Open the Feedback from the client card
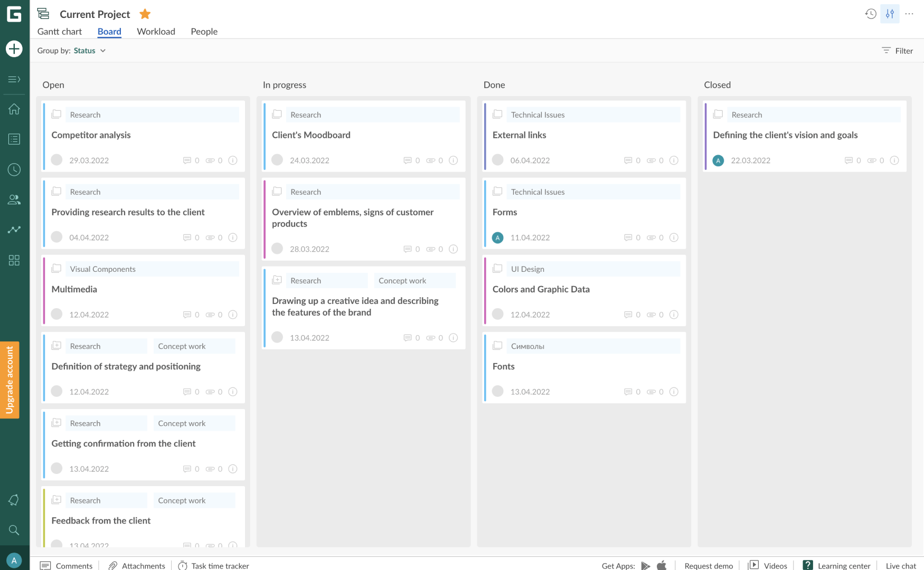 144,517
